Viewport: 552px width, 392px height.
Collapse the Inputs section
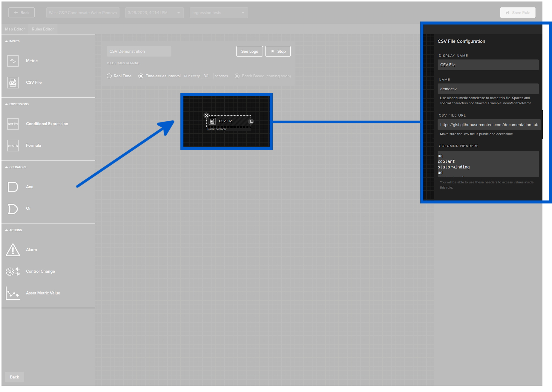[7, 41]
